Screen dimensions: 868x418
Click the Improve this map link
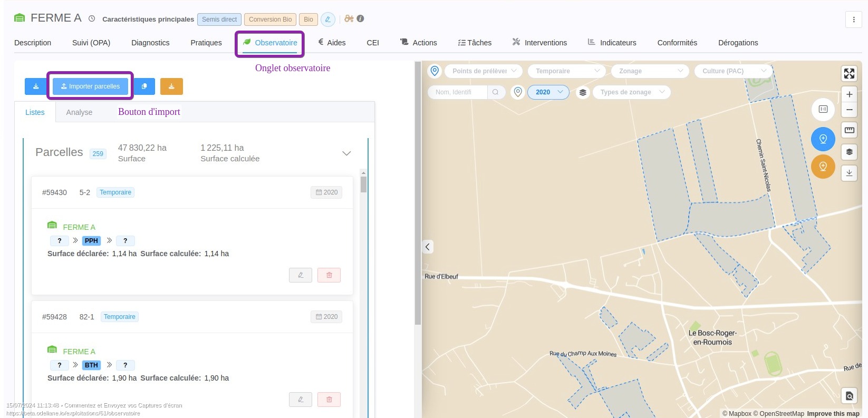pyautogui.click(x=833, y=414)
